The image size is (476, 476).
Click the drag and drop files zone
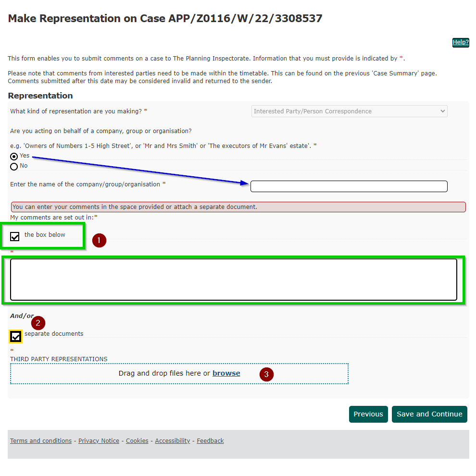point(179,374)
